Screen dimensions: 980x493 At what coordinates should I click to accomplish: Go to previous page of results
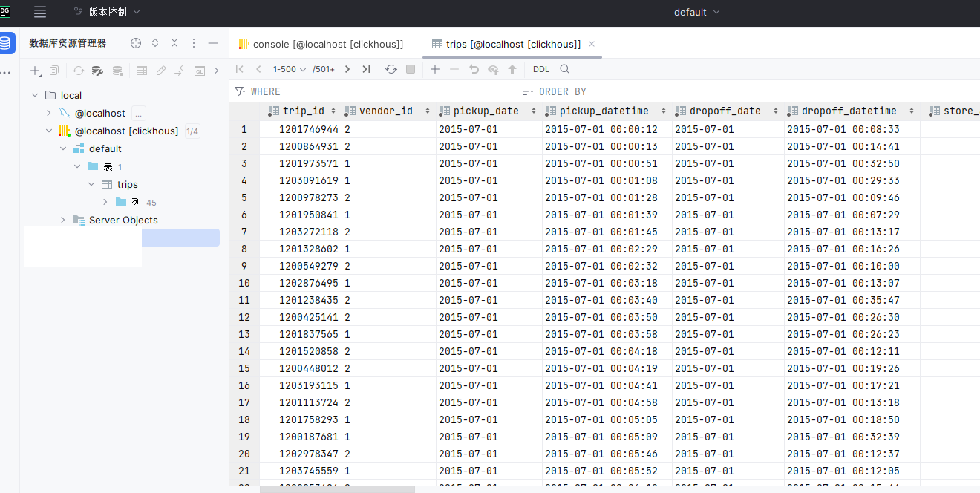(258, 69)
